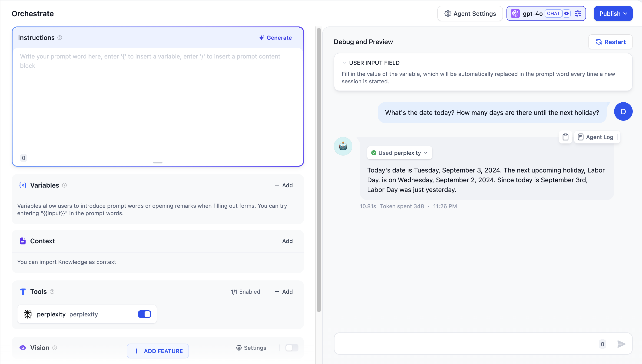The image size is (642, 364).
Task: Click the plus icon in ADD FEATURE
Action: point(136,351)
